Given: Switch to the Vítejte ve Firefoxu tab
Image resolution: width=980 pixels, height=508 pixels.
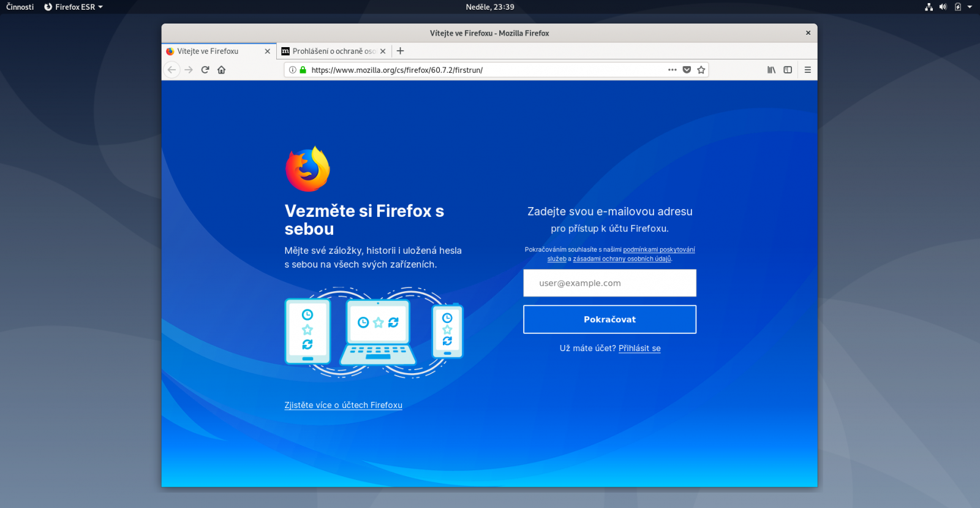Looking at the screenshot, I should point(217,51).
